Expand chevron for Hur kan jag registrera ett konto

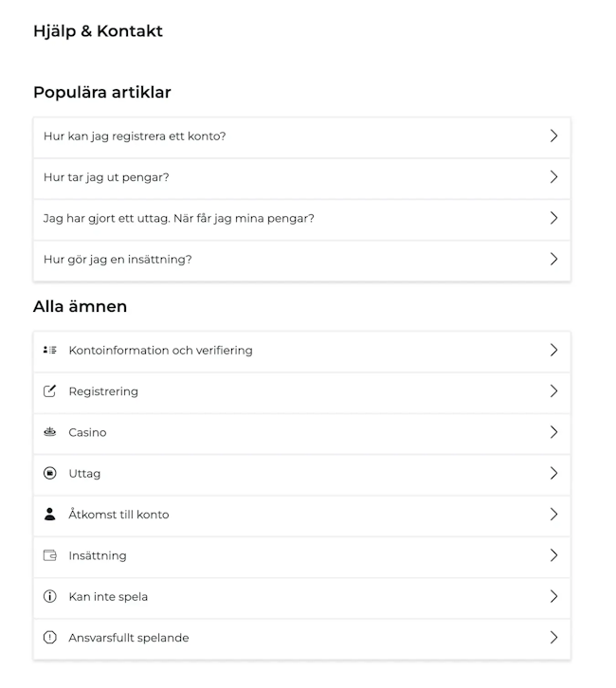pos(553,136)
